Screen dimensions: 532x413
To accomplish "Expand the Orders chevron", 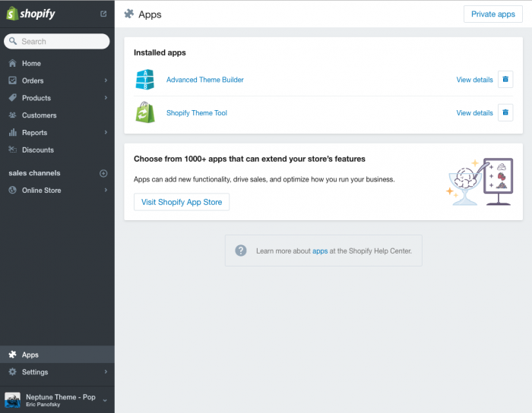I will tap(106, 80).
